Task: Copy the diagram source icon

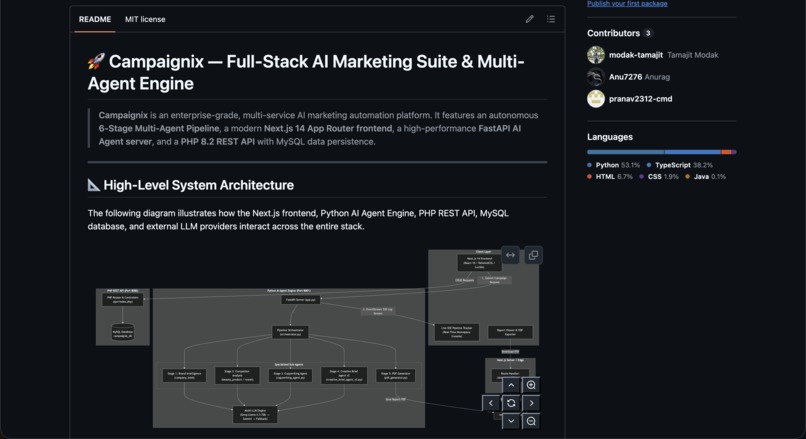Action: (x=533, y=255)
